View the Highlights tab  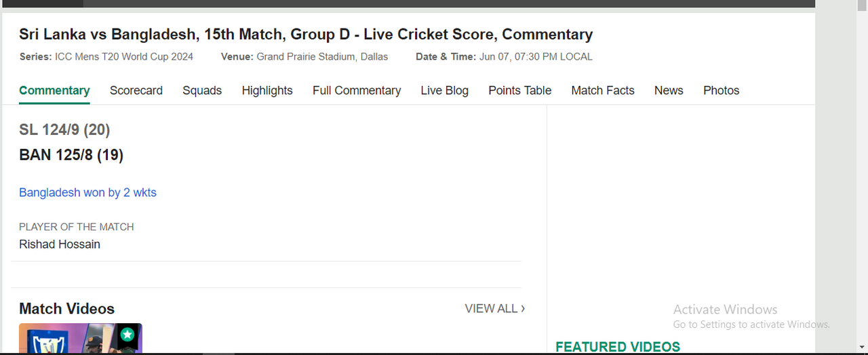click(267, 91)
